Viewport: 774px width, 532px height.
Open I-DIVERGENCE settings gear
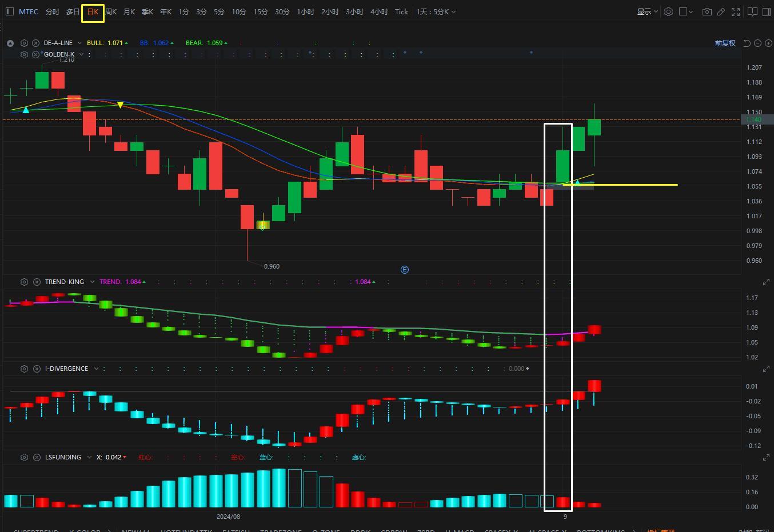[x=24, y=369]
